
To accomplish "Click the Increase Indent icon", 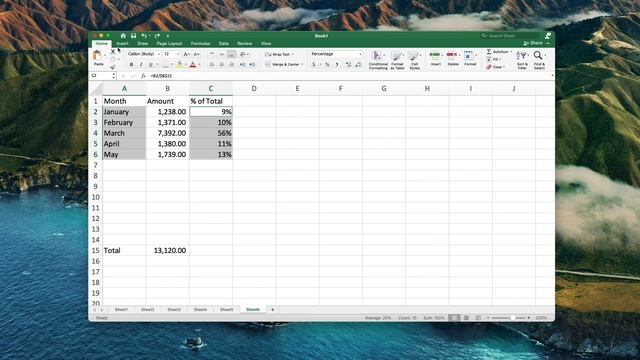I will pos(252,64).
